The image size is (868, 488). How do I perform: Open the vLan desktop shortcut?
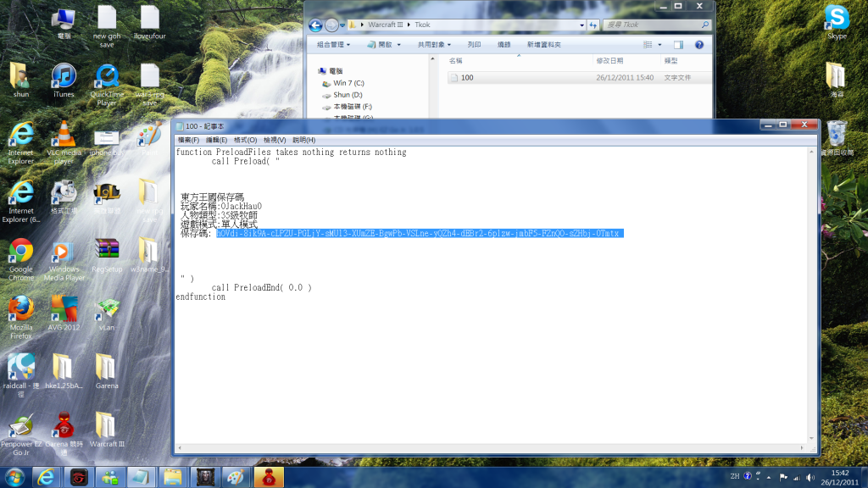coord(107,313)
